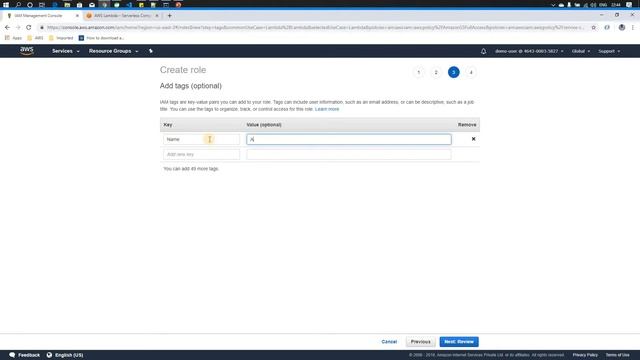Focus the tag Value input for Name
The height and width of the screenshot is (360, 640).
pyautogui.click(x=349, y=139)
